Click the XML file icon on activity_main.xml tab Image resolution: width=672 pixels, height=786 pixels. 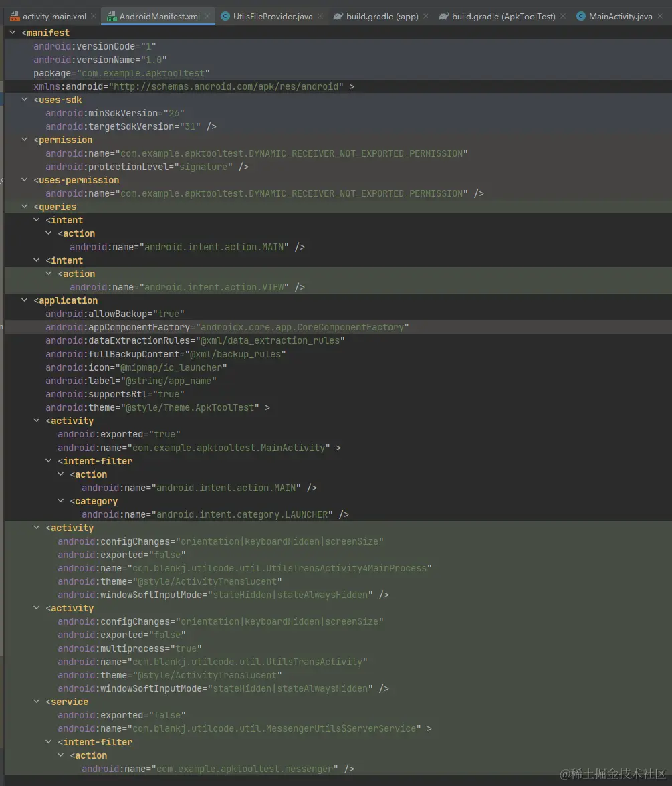click(x=15, y=17)
